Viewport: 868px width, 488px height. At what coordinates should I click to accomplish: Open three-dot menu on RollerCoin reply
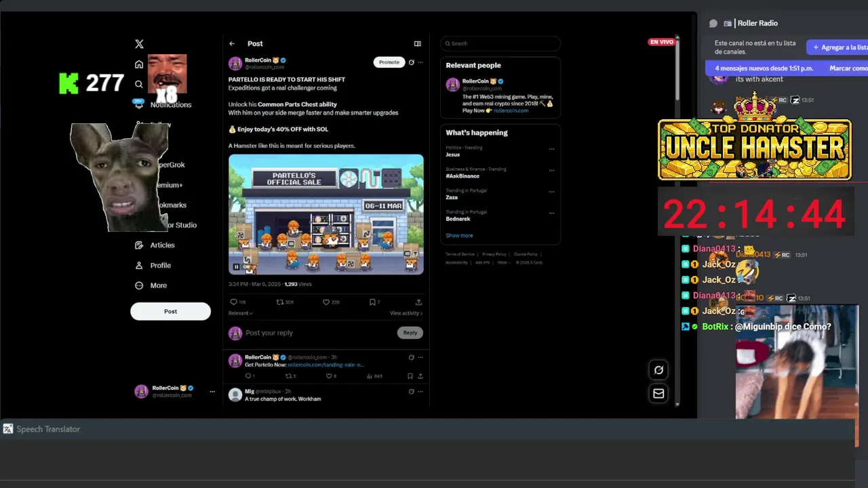(420, 357)
